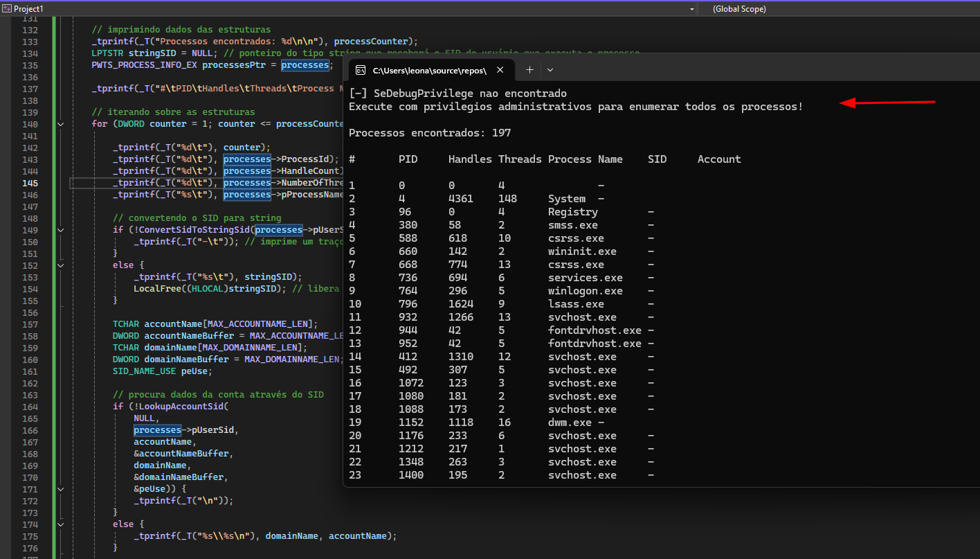Collapse the peUse block at line 171
Viewport: 980px width, 559px height.
[x=61, y=489]
